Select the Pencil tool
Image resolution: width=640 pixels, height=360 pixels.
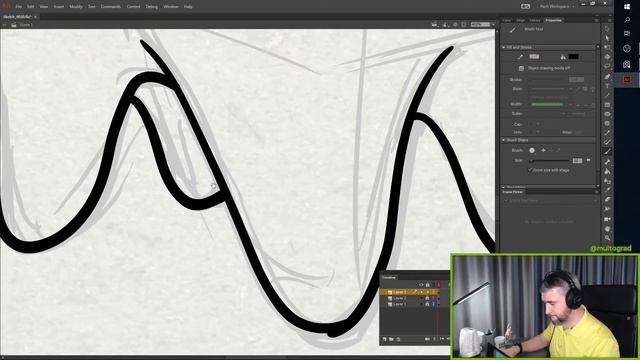pos(607,133)
